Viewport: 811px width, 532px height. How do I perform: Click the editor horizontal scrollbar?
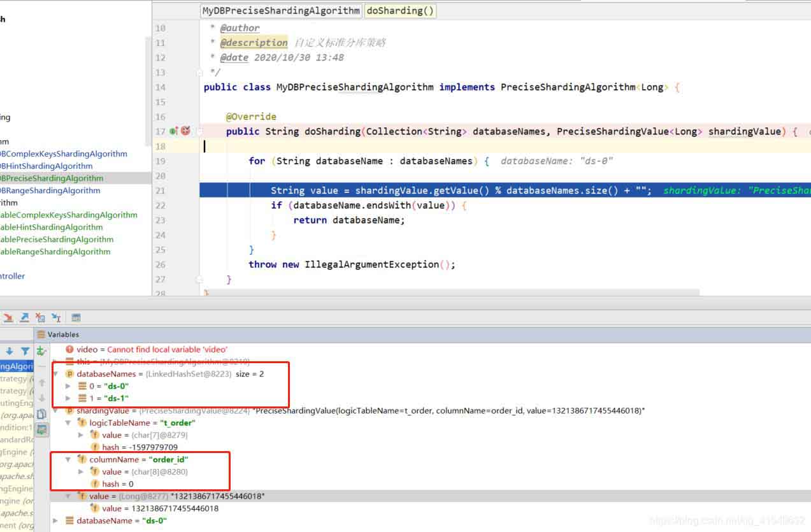pyautogui.click(x=451, y=293)
